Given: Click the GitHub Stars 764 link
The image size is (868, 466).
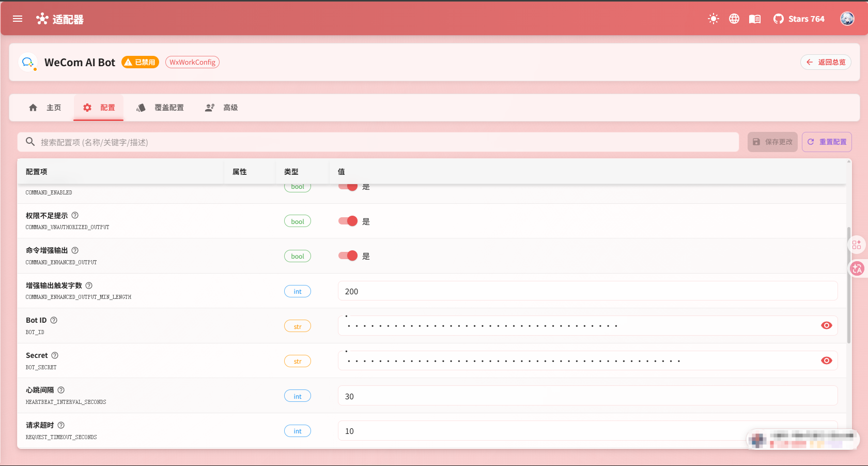Looking at the screenshot, I should point(798,19).
